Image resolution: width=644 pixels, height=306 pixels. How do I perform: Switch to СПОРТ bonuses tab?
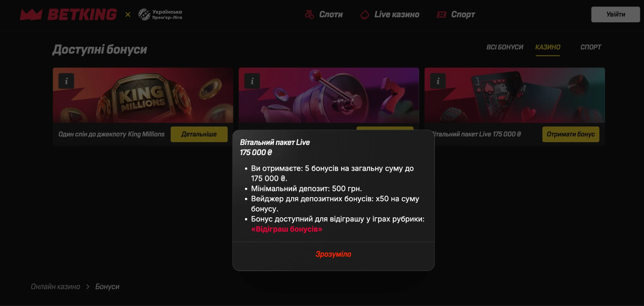(591, 47)
